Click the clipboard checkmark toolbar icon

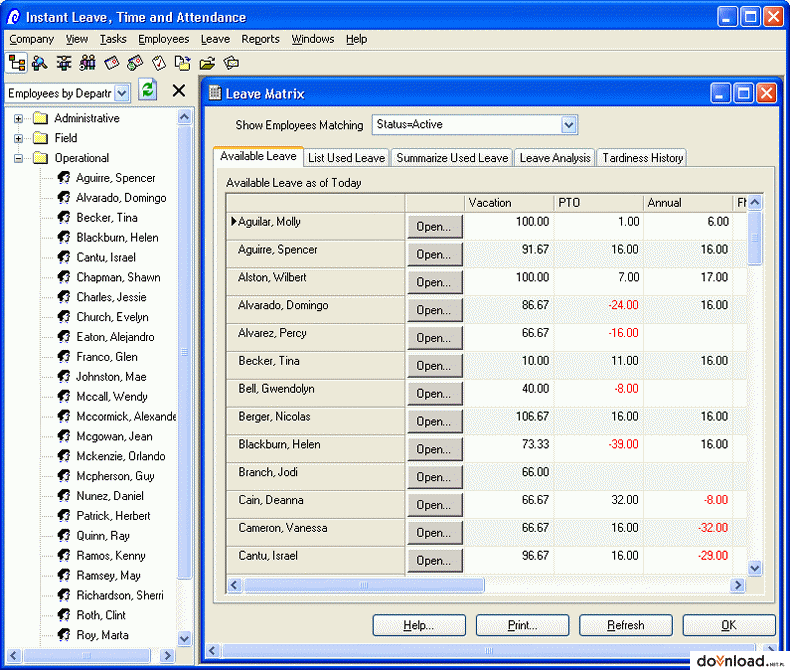(159, 63)
